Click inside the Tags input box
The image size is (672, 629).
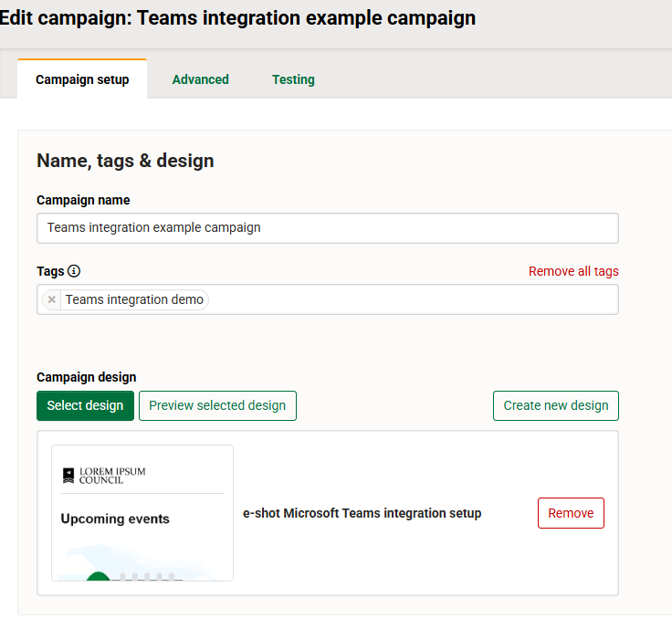coord(328,299)
